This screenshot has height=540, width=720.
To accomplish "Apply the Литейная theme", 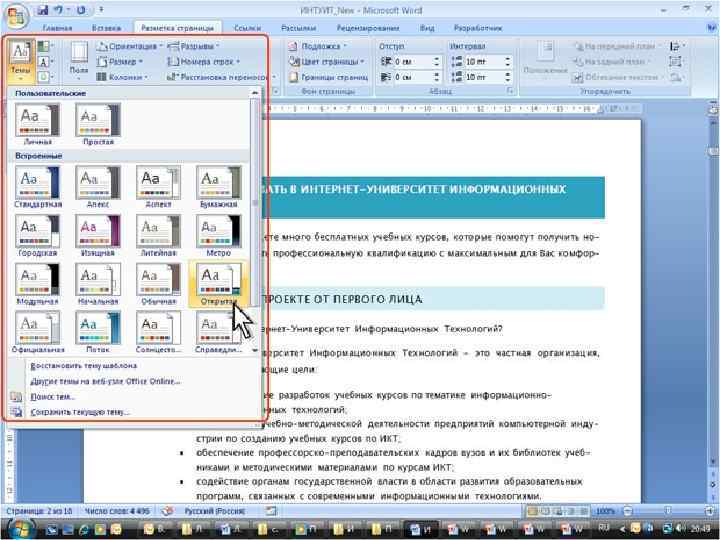I will coord(158,236).
